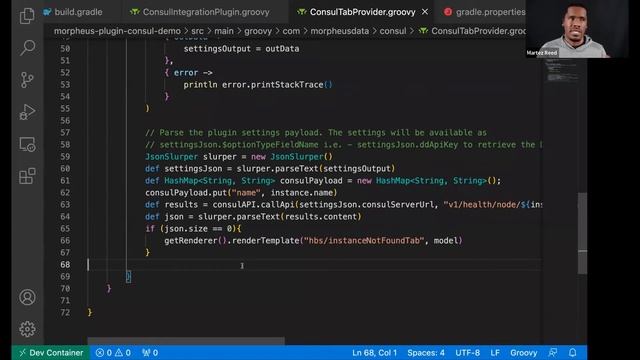Close the ConsulTabProvider.groovy tab
Image resolution: width=640 pixels, height=360 pixels.
pos(425,12)
